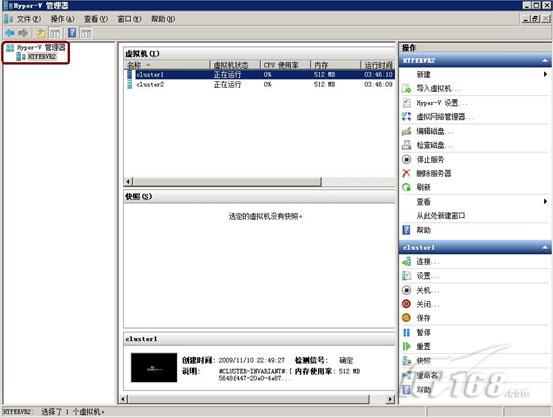Screen dimensions: 553x418
Task: Click the red Remove Server (删除服务器) icon
Action: [x=407, y=173]
